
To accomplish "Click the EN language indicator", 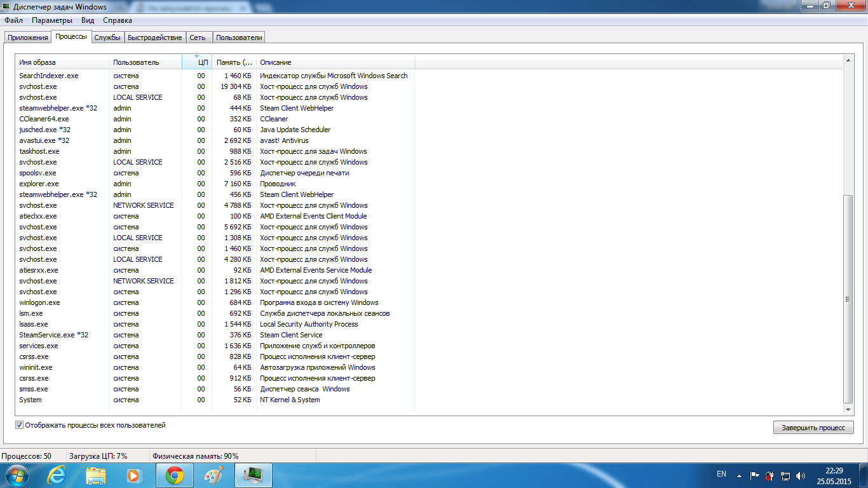I will click(x=721, y=474).
